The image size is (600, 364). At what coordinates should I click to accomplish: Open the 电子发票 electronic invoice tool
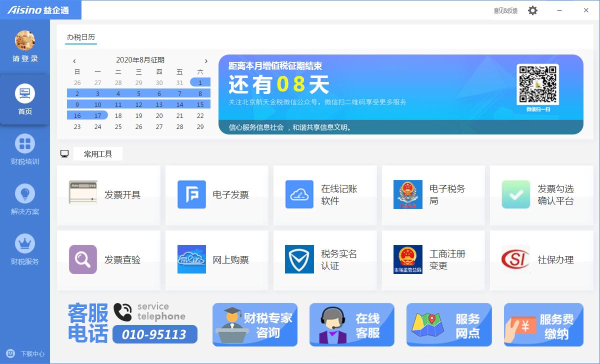coord(216,195)
